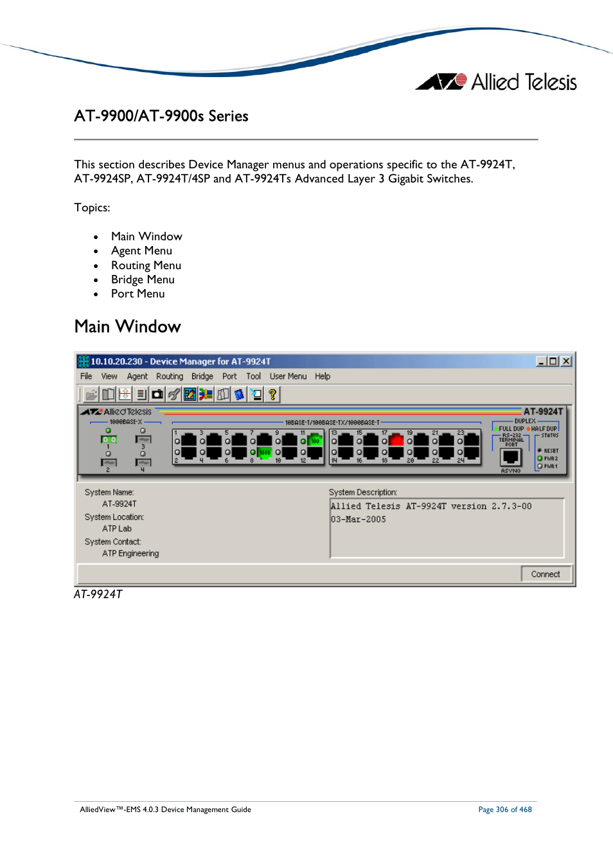Viewport: 613px width, 868px height.
Task: Select 1000BASE-X fiber port 3
Action: pos(143,439)
